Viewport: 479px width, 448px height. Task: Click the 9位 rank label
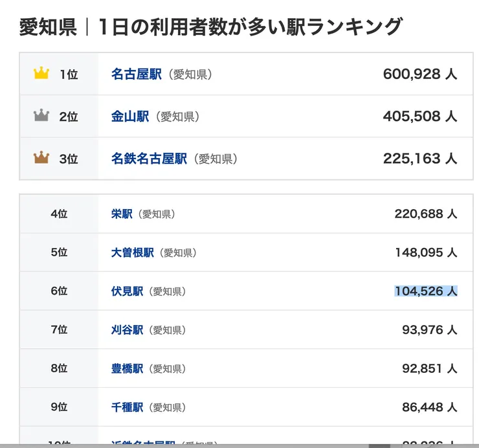pyautogui.click(x=59, y=408)
